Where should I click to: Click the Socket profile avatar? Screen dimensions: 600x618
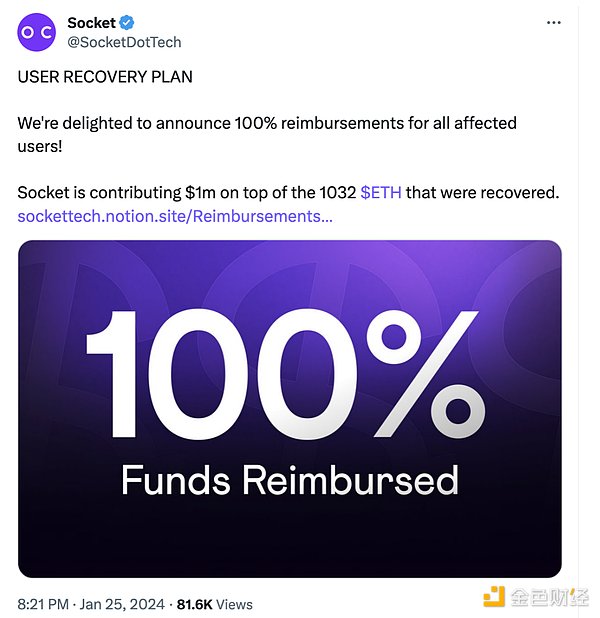click(37, 32)
